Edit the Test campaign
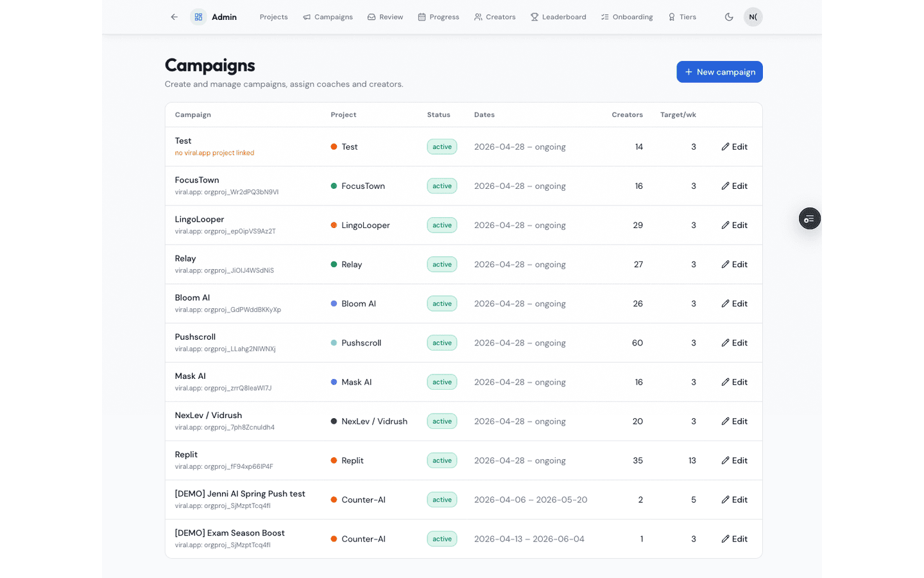This screenshot has height=578, width=924. pyautogui.click(x=734, y=147)
